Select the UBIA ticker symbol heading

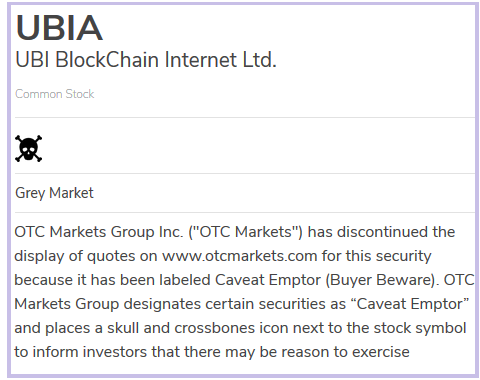point(59,28)
